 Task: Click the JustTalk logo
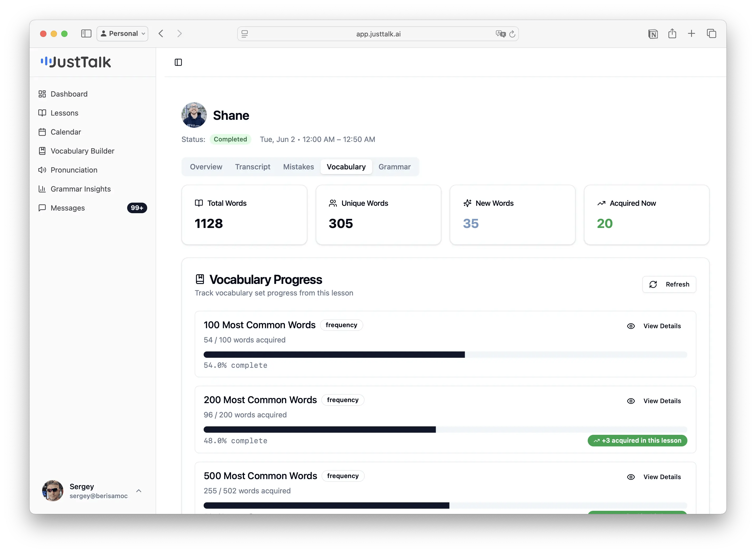[x=76, y=62]
